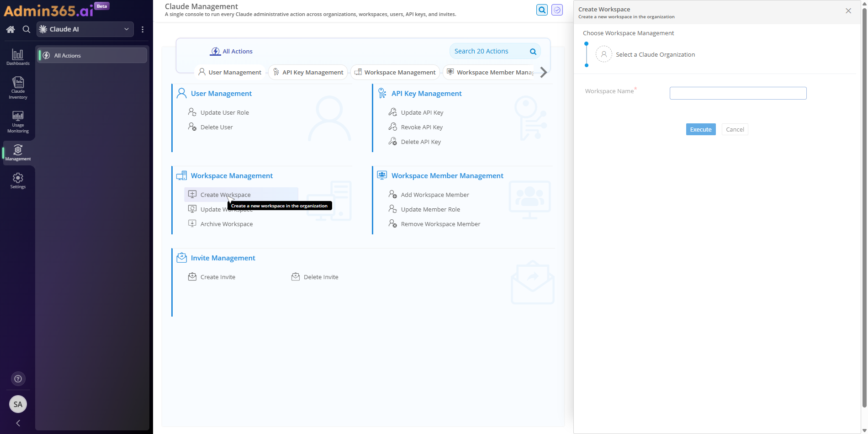Open Claude Inventory in the left rail
The height and width of the screenshot is (434, 868).
click(18, 88)
